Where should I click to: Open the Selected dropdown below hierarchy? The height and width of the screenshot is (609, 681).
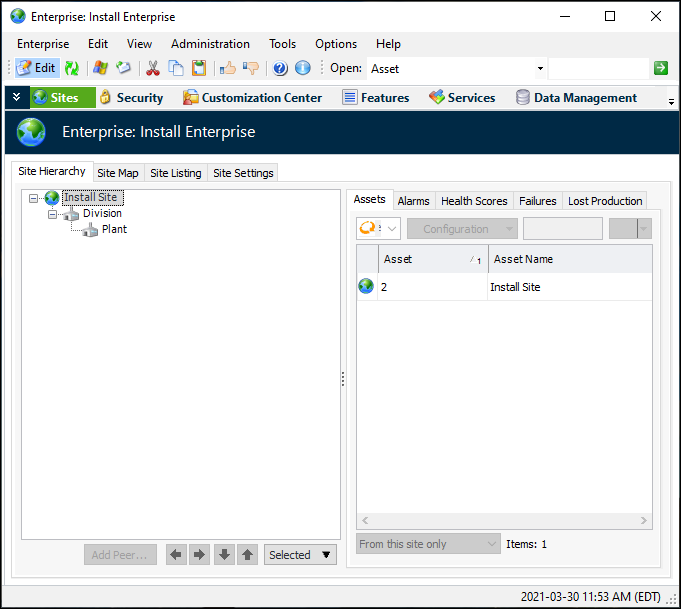pyautogui.click(x=301, y=555)
